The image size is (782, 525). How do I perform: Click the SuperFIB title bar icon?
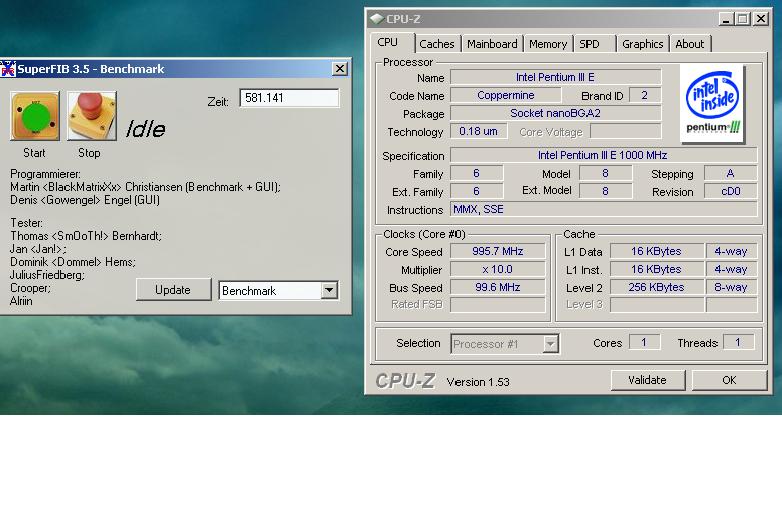(x=8, y=69)
